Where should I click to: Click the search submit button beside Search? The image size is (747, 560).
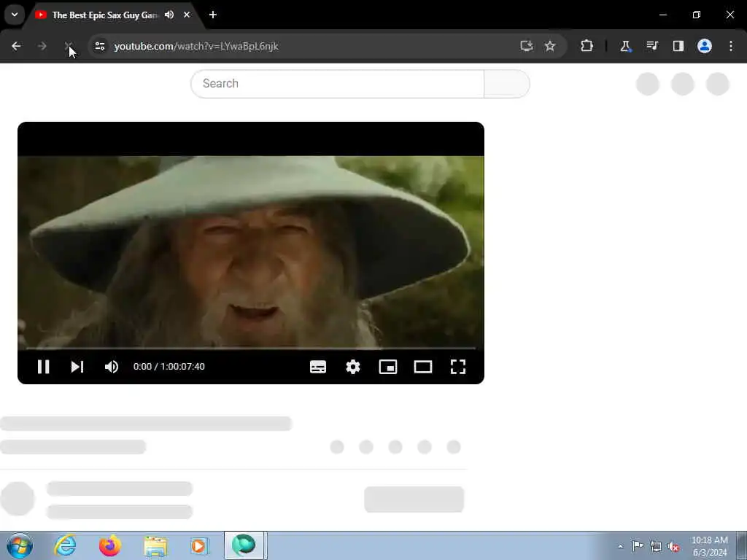click(x=507, y=84)
